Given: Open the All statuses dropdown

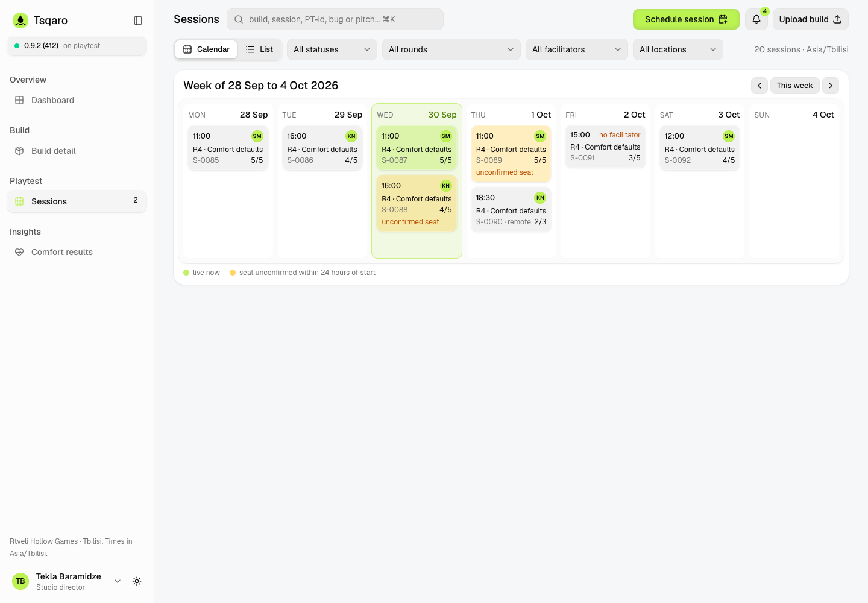Looking at the screenshot, I should (332, 49).
